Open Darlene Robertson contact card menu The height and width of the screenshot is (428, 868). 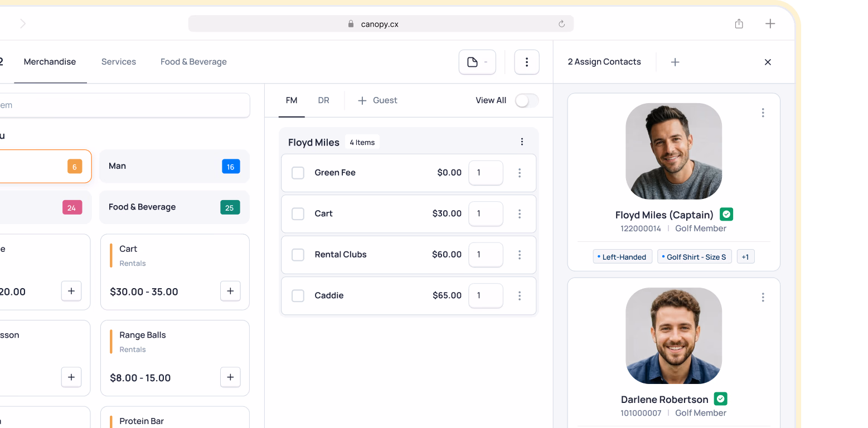(763, 297)
